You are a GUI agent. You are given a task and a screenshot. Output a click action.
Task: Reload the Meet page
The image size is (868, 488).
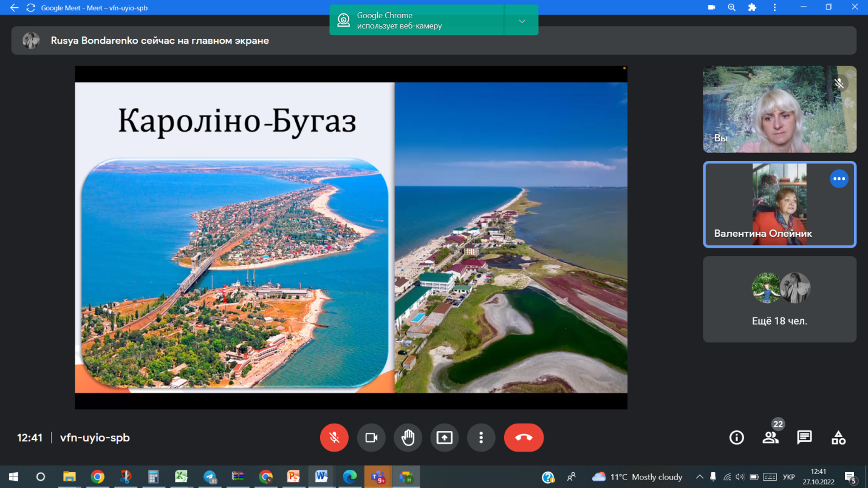(x=30, y=8)
